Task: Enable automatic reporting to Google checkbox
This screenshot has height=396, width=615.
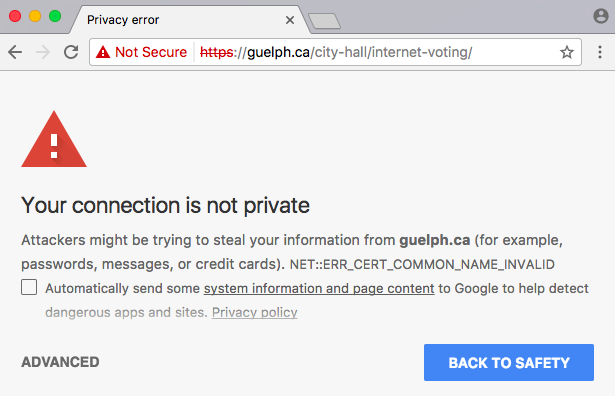Action: [x=29, y=287]
